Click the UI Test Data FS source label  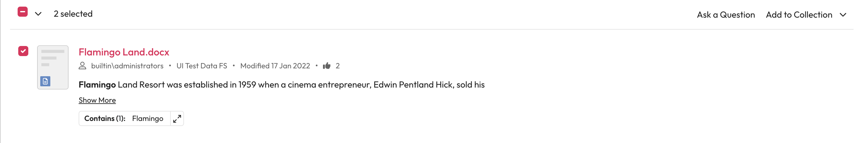click(202, 66)
